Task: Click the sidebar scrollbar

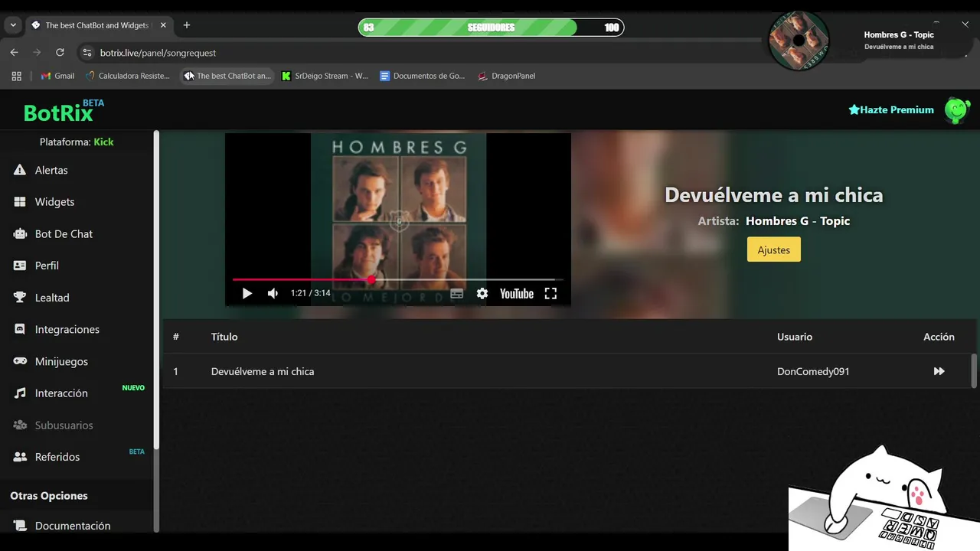Action: coord(156,291)
